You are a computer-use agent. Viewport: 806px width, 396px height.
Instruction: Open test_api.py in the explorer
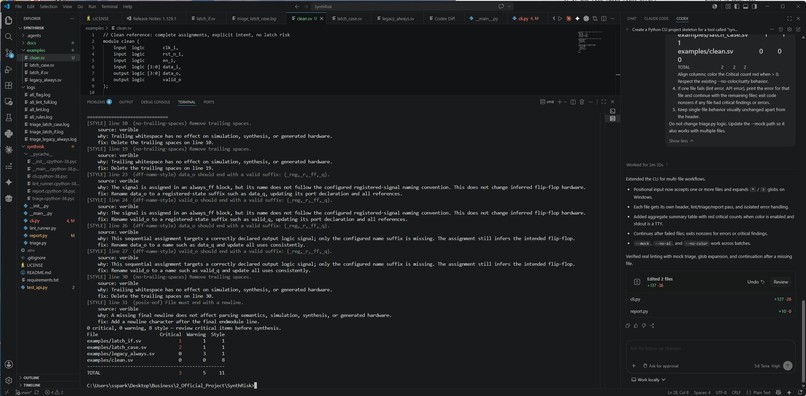(47, 287)
